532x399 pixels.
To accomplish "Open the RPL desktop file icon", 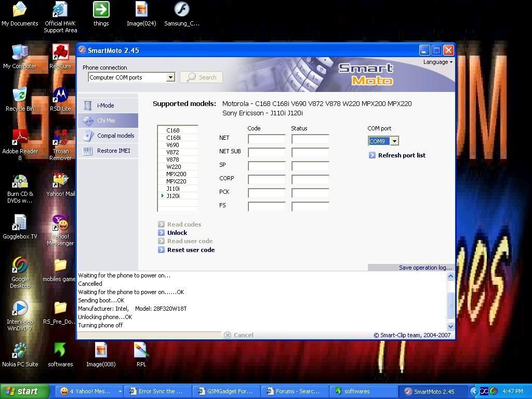I will [x=141, y=355].
